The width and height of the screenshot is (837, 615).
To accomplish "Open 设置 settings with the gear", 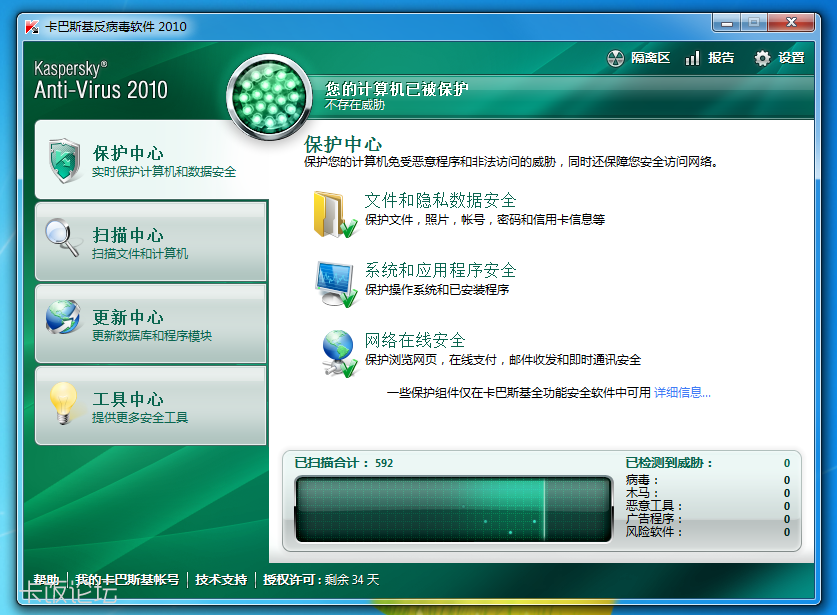I will point(779,59).
